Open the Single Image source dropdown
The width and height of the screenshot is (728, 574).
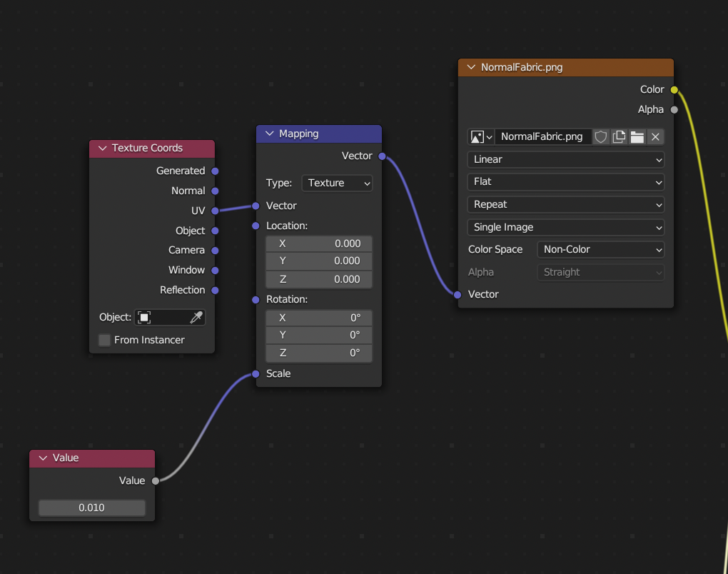click(566, 227)
